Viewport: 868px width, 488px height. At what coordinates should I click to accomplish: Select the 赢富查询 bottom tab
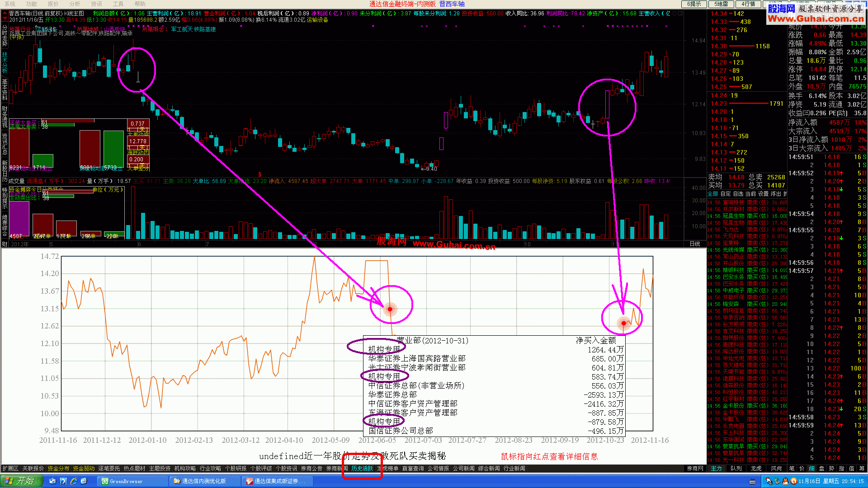(413, 469)
